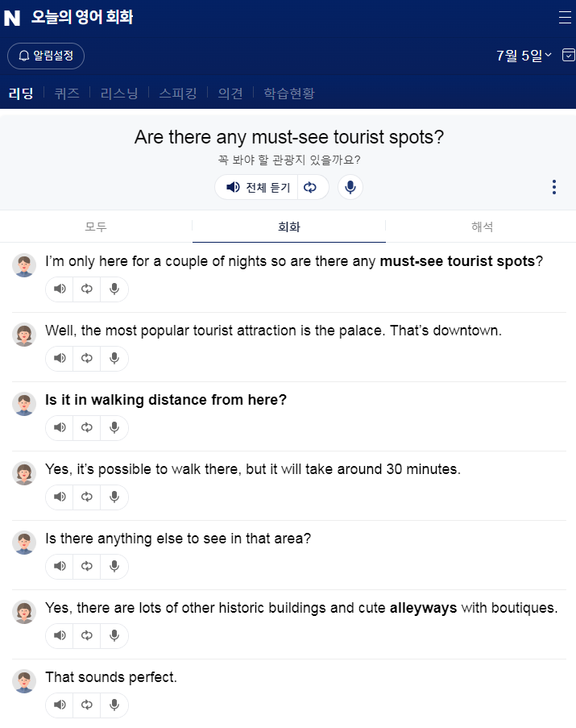The image size is (576, 728).
Task: Click the Naver N logo
Action: point(12,18)
